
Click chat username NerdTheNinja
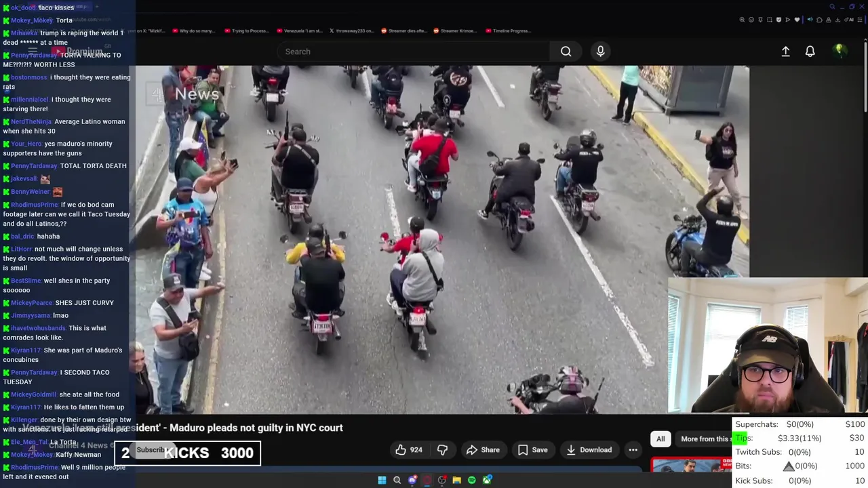pos(31,122)
